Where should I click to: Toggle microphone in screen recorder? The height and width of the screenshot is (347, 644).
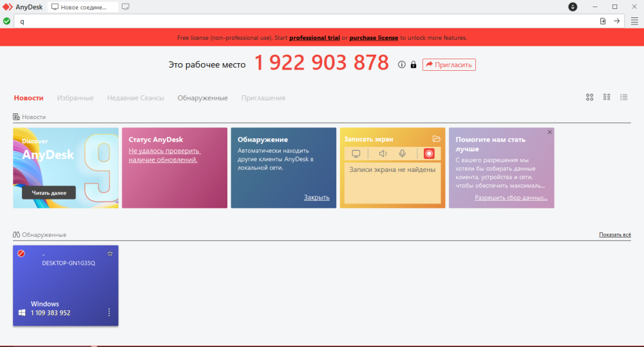[402, 154]
